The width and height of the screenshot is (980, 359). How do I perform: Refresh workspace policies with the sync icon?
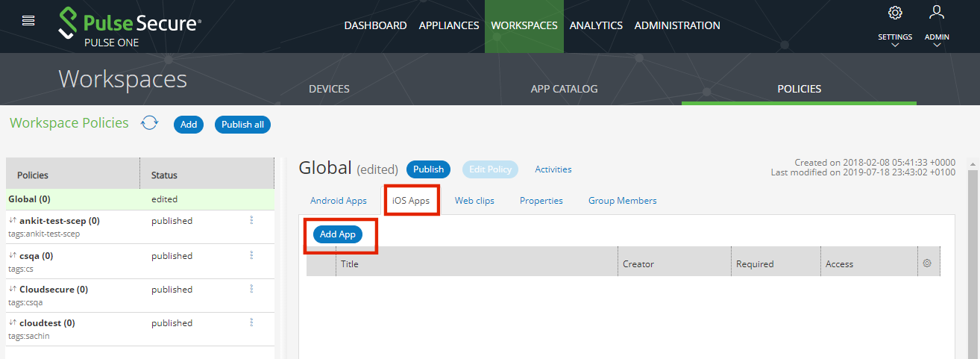click(x=150, y=123)
